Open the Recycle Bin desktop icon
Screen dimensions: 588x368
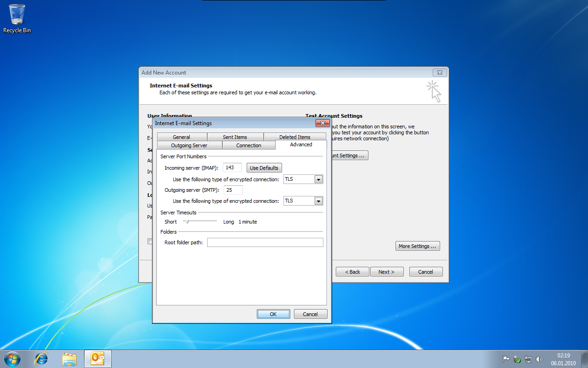coord(17,18)
